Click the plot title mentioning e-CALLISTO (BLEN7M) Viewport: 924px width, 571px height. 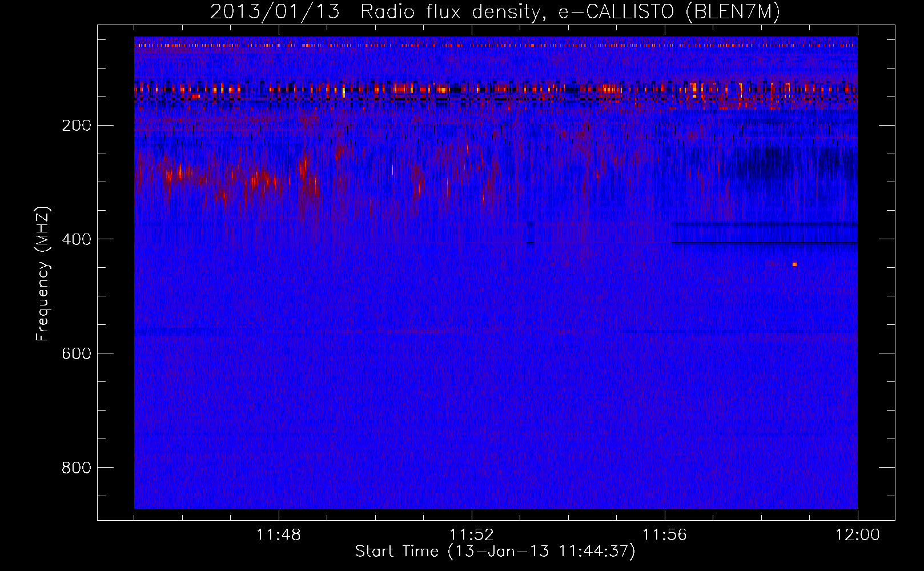tap(495, 12)
